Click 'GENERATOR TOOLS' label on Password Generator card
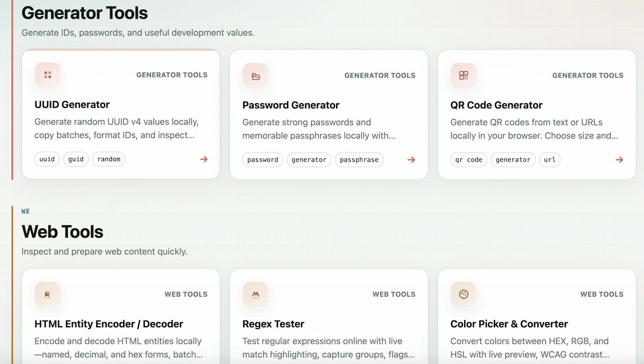The height and width of the screenshot is (364, 644). [x=380, y=76]
